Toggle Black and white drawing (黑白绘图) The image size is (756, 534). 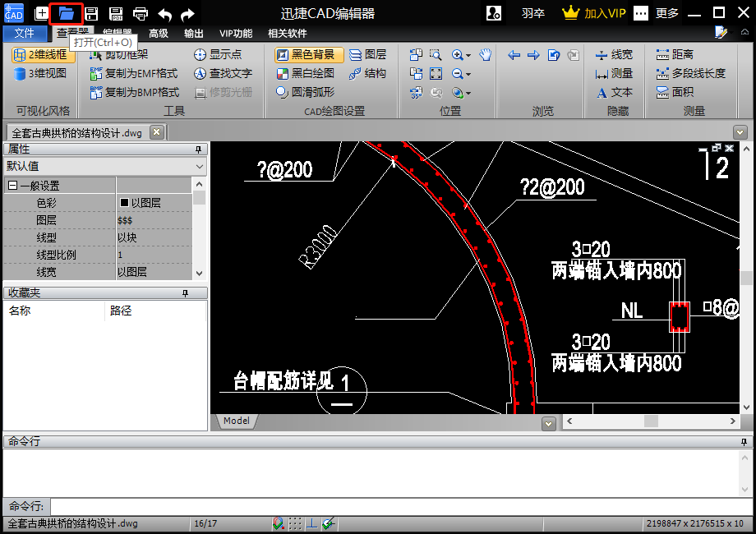305,73
